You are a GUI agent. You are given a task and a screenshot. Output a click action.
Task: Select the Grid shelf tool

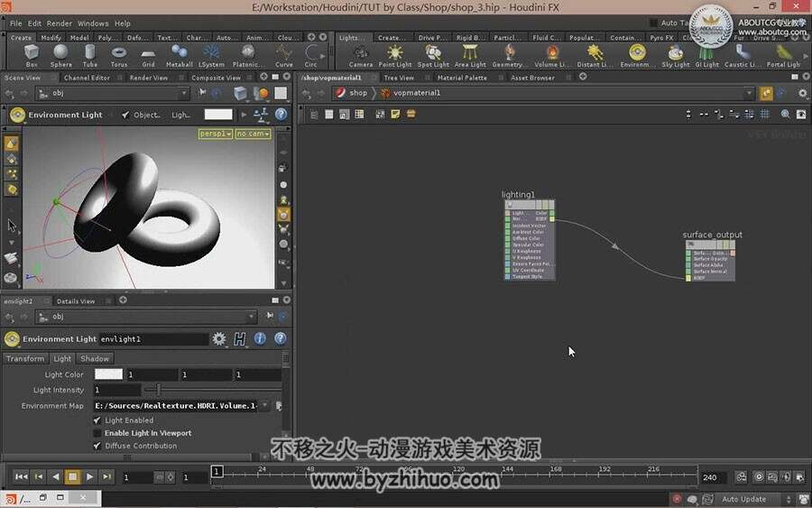[148, 55]
